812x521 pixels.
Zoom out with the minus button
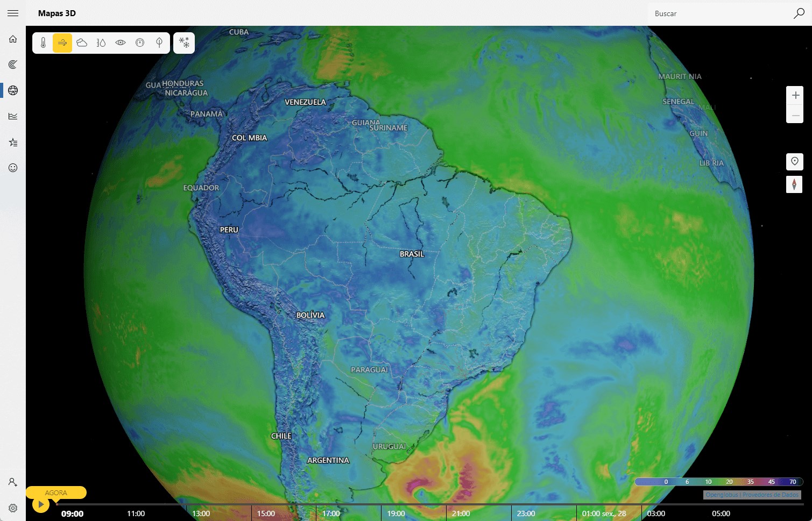[x=795, y=115]
